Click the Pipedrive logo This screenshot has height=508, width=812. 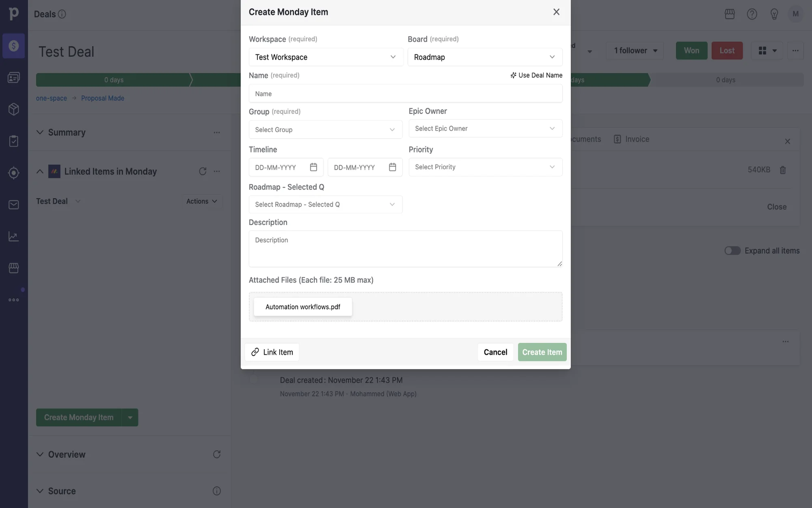pos(14,14)
